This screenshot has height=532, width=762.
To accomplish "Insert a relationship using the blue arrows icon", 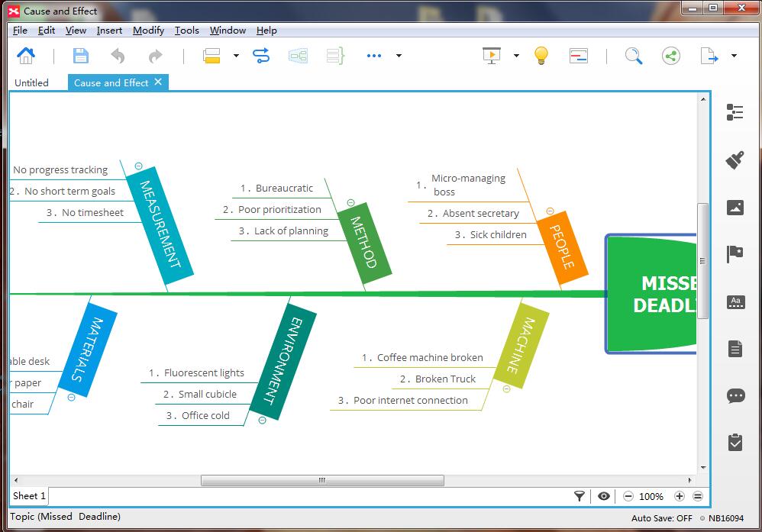I will click(x=261, y=56).
